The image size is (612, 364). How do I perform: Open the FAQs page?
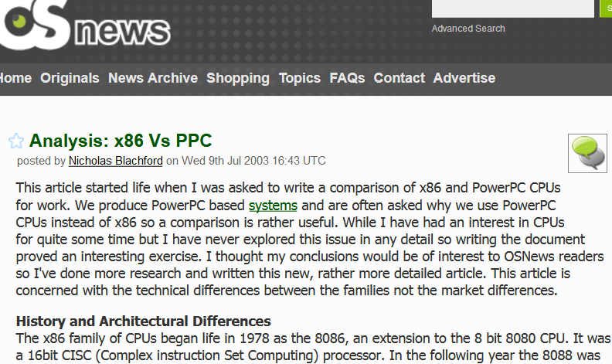347,78
